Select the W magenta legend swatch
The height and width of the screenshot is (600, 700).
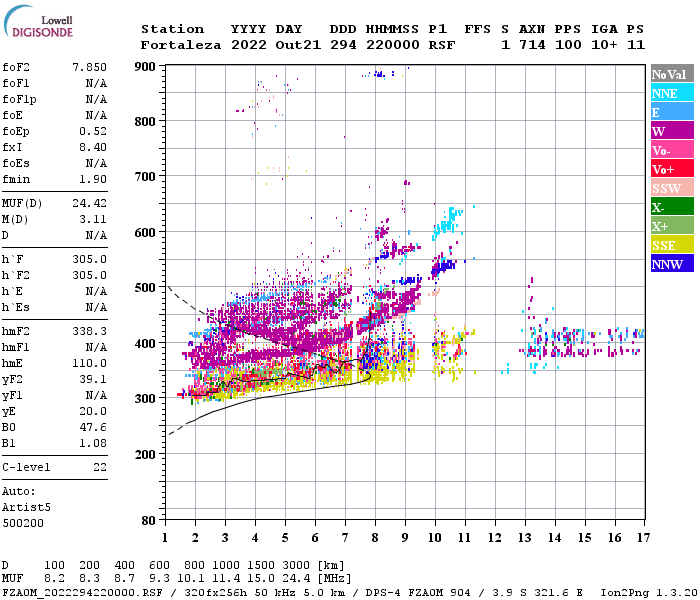point(672,131)
